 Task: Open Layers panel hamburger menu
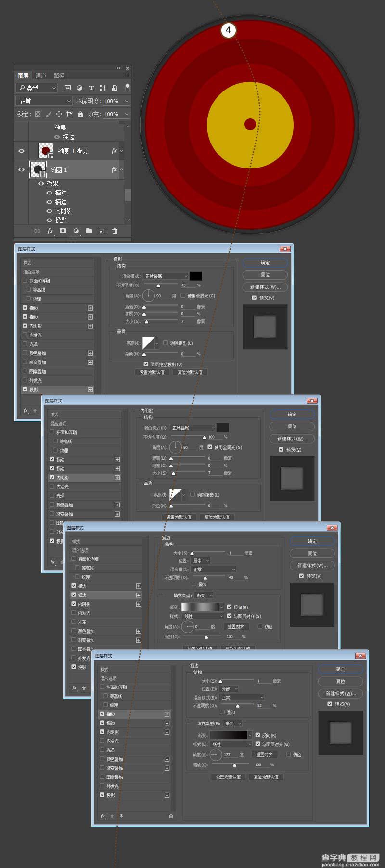click(126, 76)
